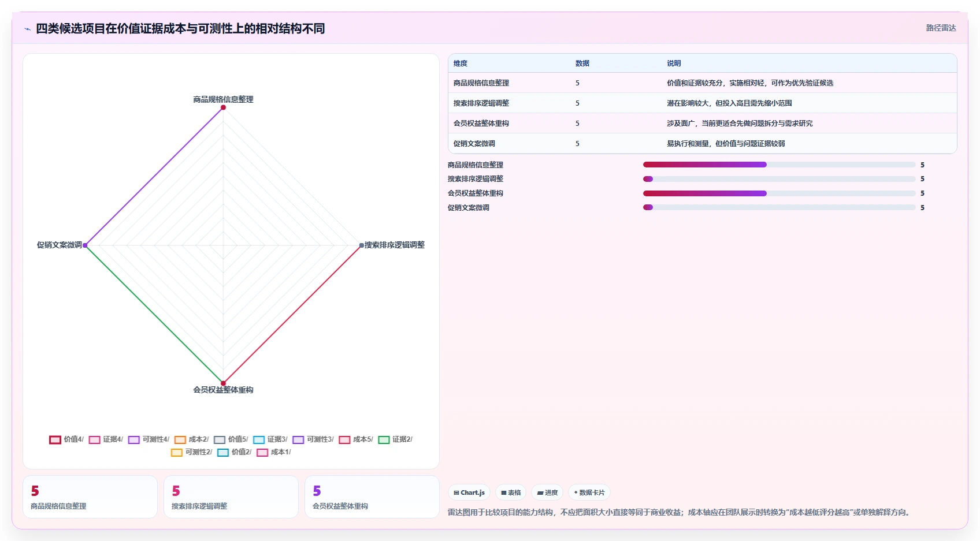Screen dimensions: 980x541
Task: Open the 商品规格信息整理 stat card
Action: pos(90,497)
